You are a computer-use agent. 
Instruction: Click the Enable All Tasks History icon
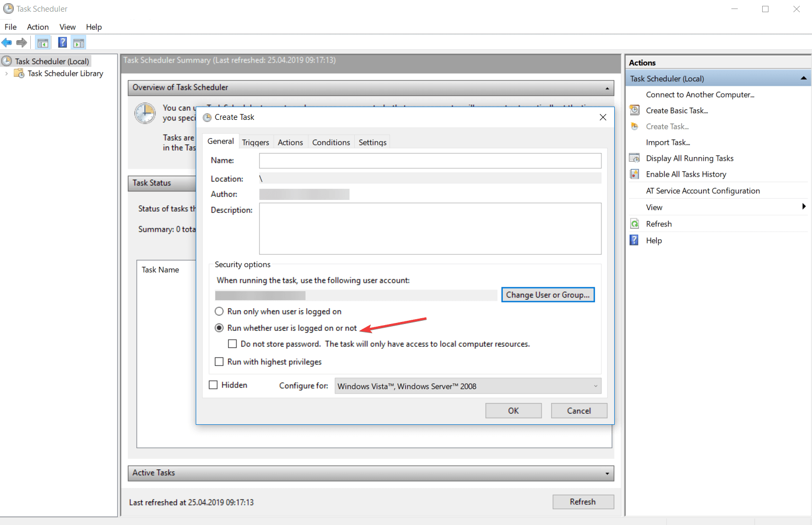(634, 173)
